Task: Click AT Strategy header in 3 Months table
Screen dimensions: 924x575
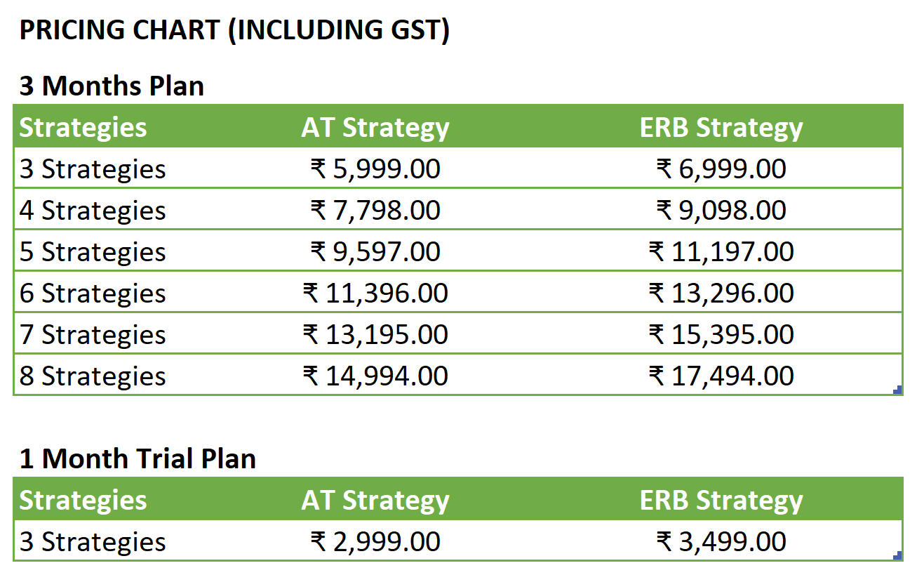Action: [x=375, y=128]
